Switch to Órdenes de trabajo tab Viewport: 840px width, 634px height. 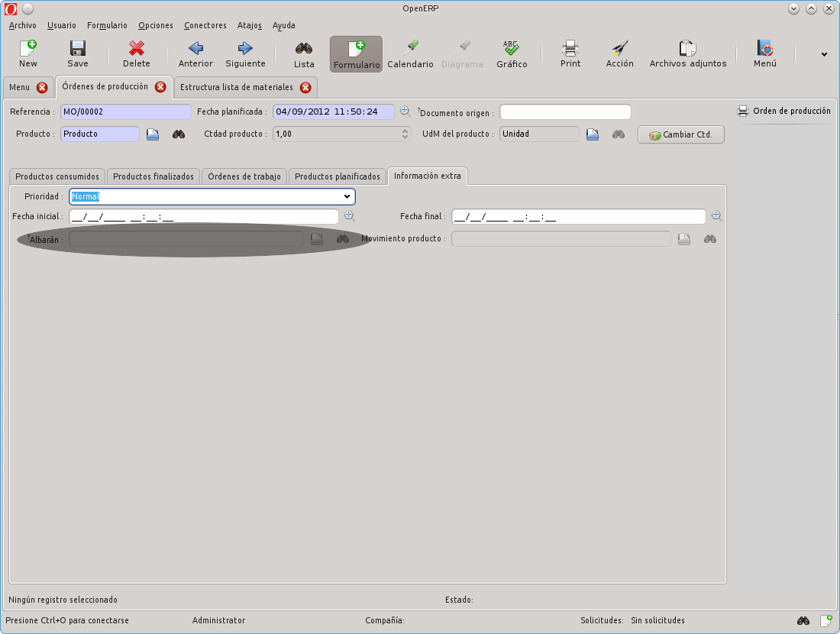(x=244, y=176)
